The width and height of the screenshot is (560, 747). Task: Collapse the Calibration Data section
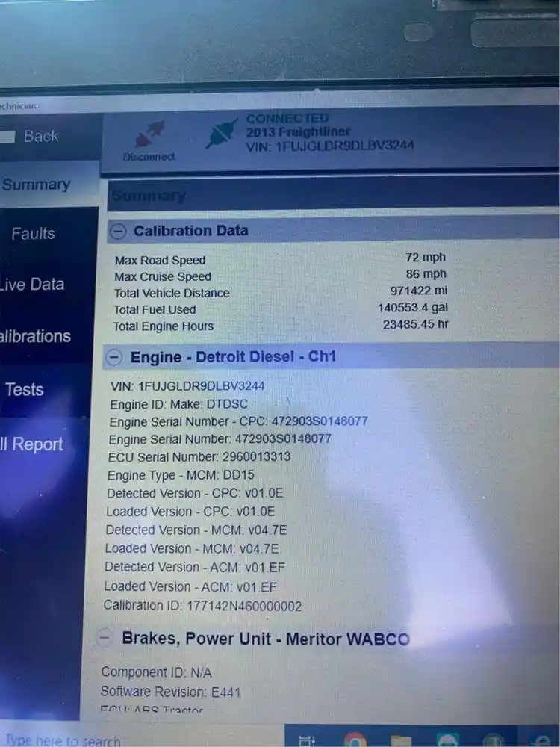(x=118, y=232)
